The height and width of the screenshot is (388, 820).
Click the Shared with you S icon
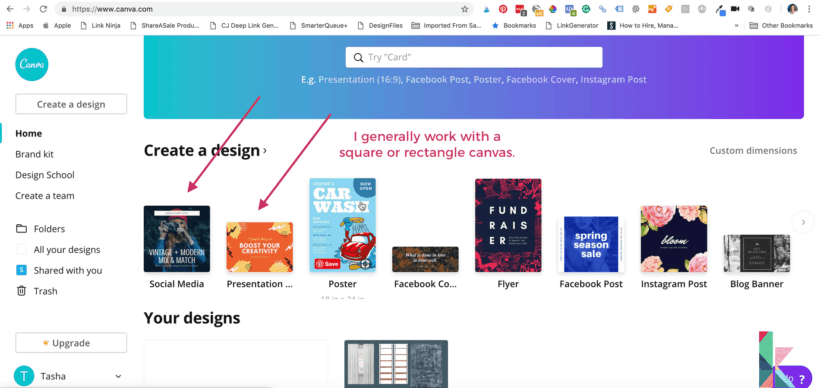(x=21, y=270)
